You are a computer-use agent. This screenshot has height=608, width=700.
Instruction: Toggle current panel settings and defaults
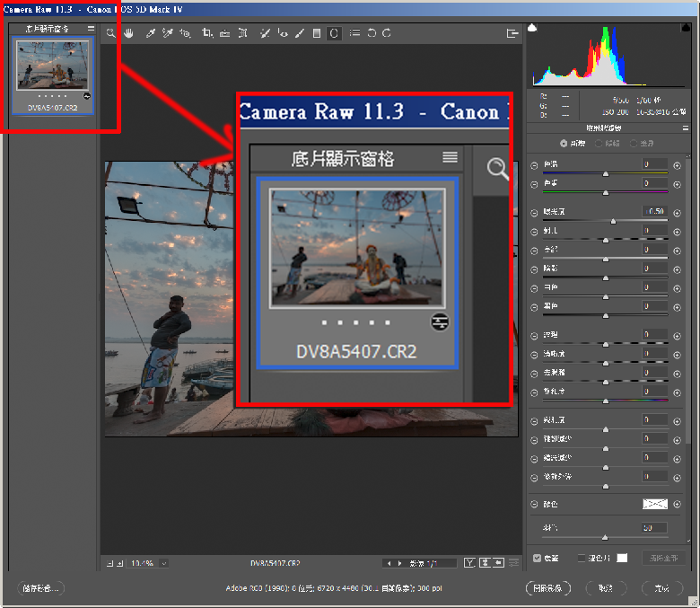(514, 563)
